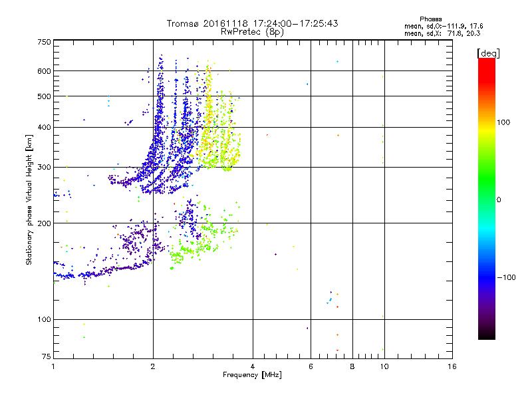The height and width of the screenshot is (399, 532).
Task: Click the y-axis label '300'
Action: click(44, 168)
